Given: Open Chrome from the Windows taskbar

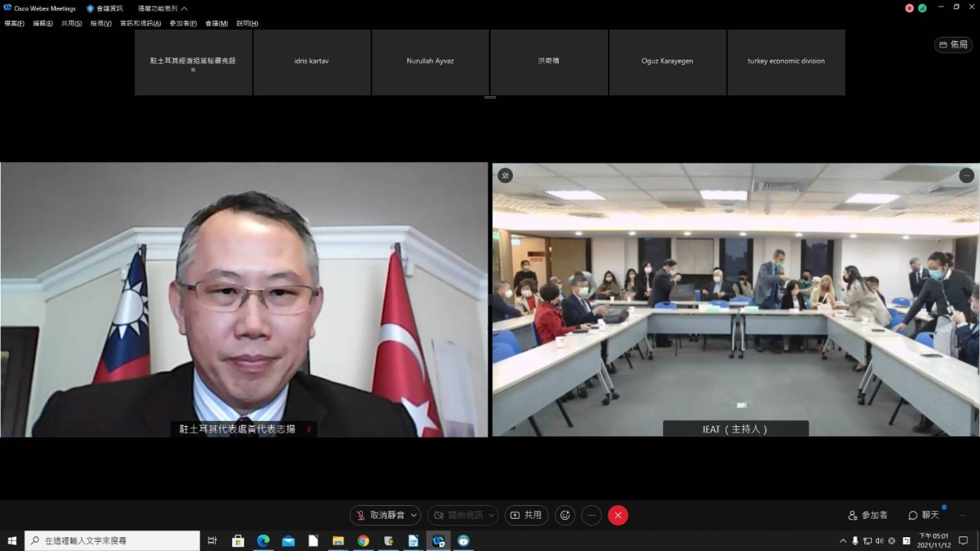Looking at the screenshot, I should click(363, 540).
